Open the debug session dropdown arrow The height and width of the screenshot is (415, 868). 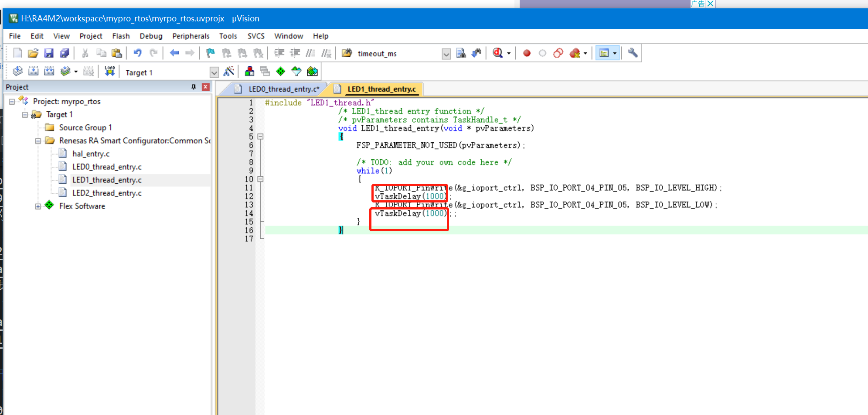point(509,53)
